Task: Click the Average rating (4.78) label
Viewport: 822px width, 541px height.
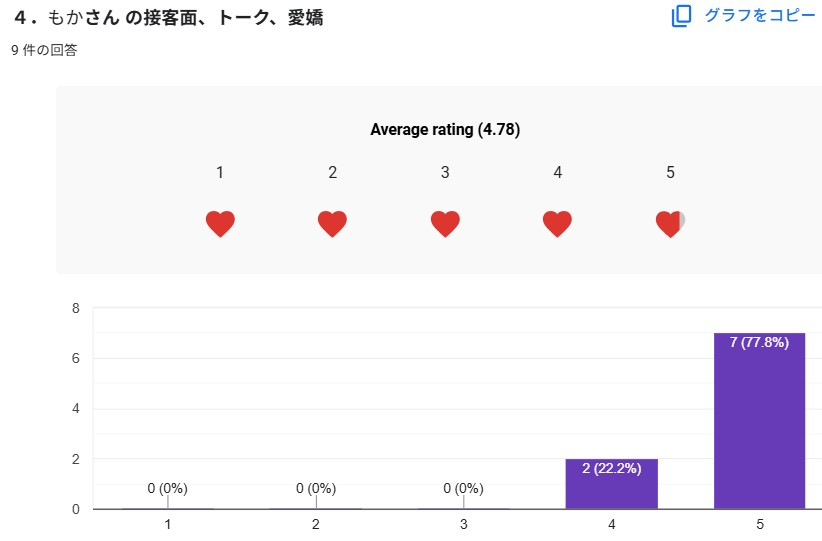Action: [445, 129]
